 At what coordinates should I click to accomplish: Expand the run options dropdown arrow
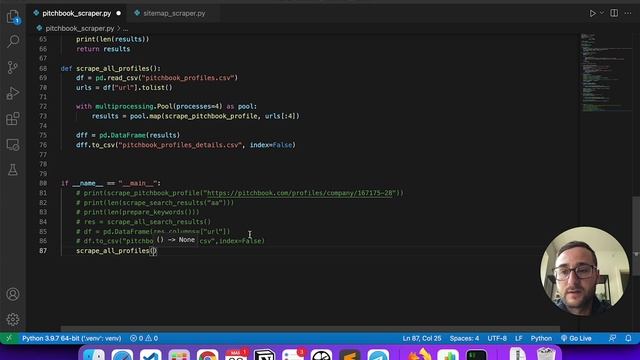tap(602, 13)
